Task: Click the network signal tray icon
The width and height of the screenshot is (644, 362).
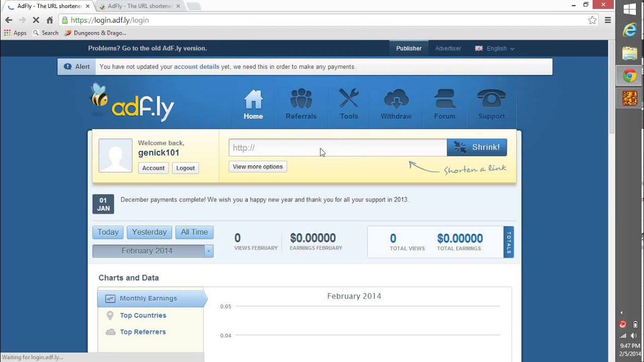Action: coord(623,336)
